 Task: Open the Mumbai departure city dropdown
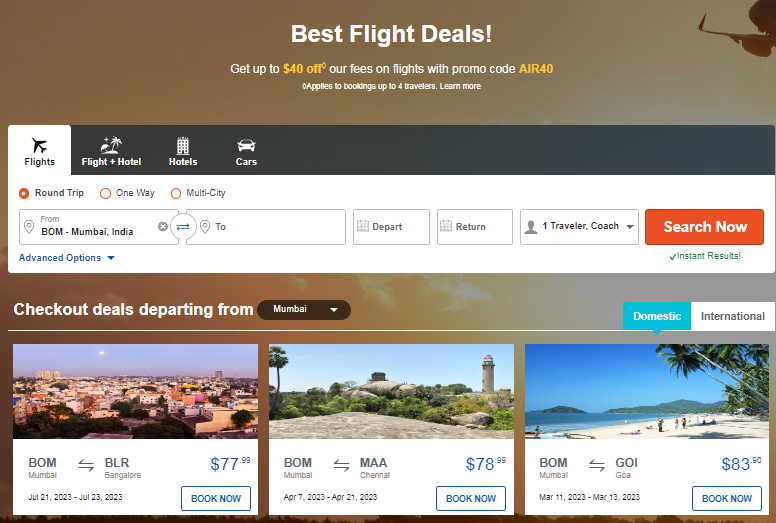coord(304,310)
